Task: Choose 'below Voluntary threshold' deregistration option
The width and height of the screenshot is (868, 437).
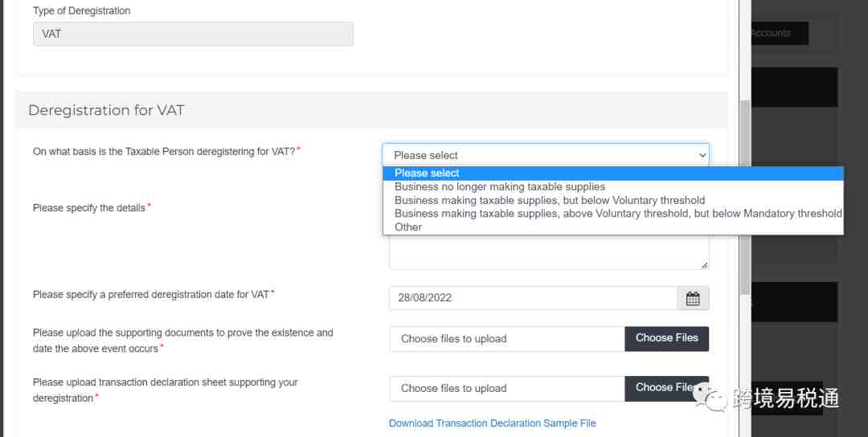Action: tap(549, 200)
